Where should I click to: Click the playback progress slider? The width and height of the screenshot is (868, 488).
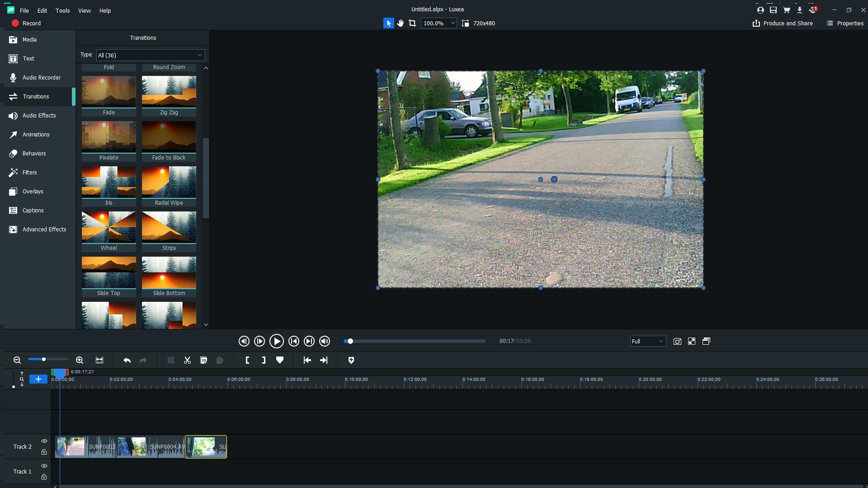pos(414,341)
